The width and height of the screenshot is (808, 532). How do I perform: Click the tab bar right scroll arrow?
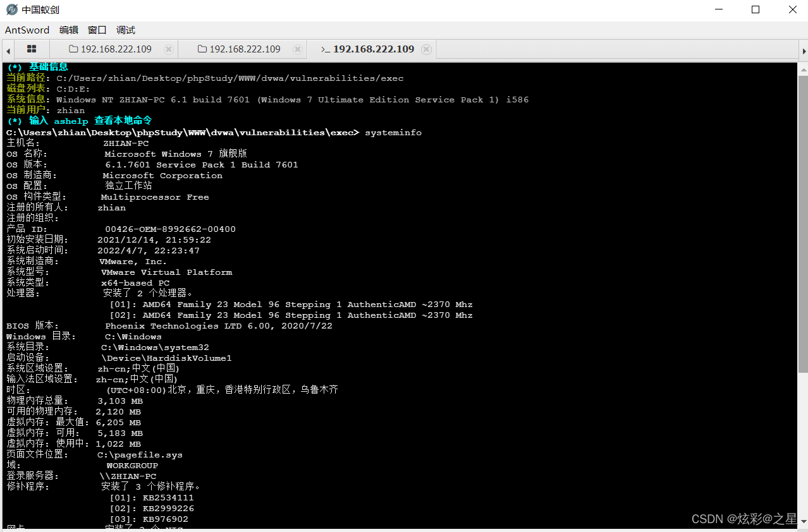click(x=804, y=50)
